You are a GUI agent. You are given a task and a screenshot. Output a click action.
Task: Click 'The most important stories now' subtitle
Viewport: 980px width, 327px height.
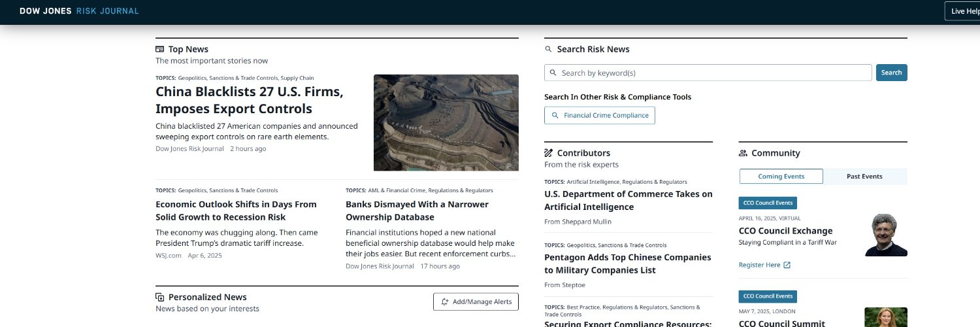212,61
